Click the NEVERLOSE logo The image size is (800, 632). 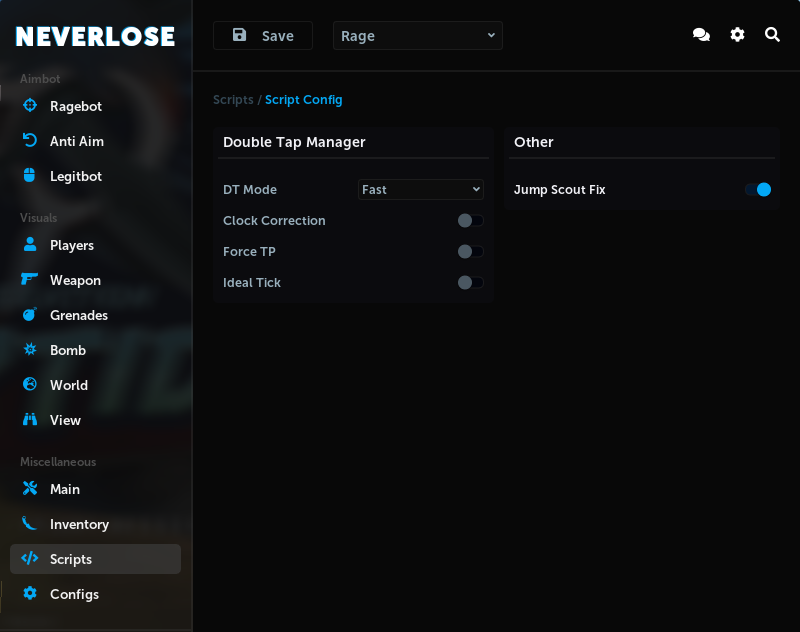(95, 37)
